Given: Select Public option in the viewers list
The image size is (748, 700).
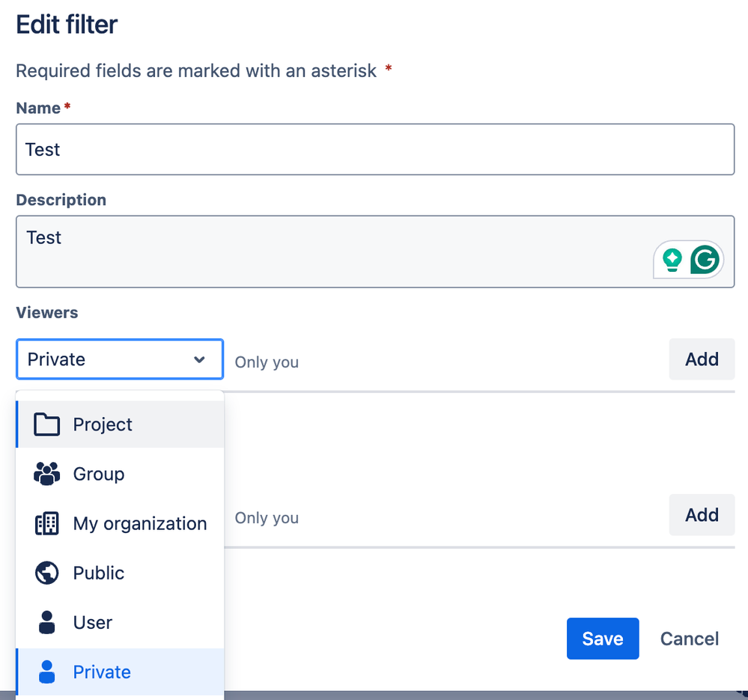Looking at the screenshot, I should click(99, 573).
